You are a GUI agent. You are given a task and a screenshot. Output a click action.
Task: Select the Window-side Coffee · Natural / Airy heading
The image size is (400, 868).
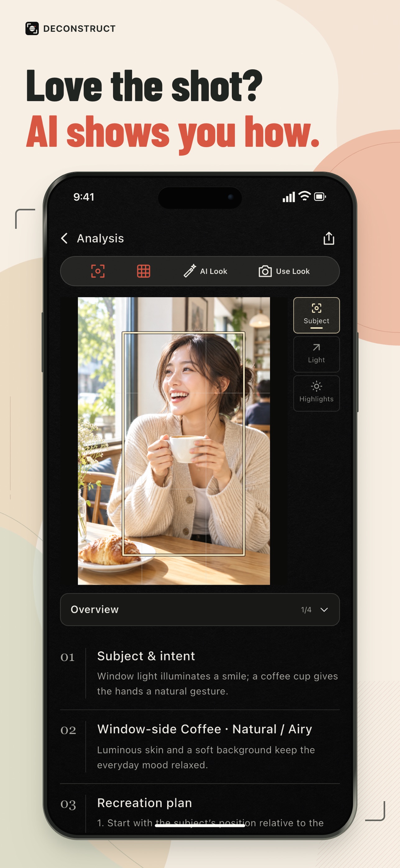(205, 729)
